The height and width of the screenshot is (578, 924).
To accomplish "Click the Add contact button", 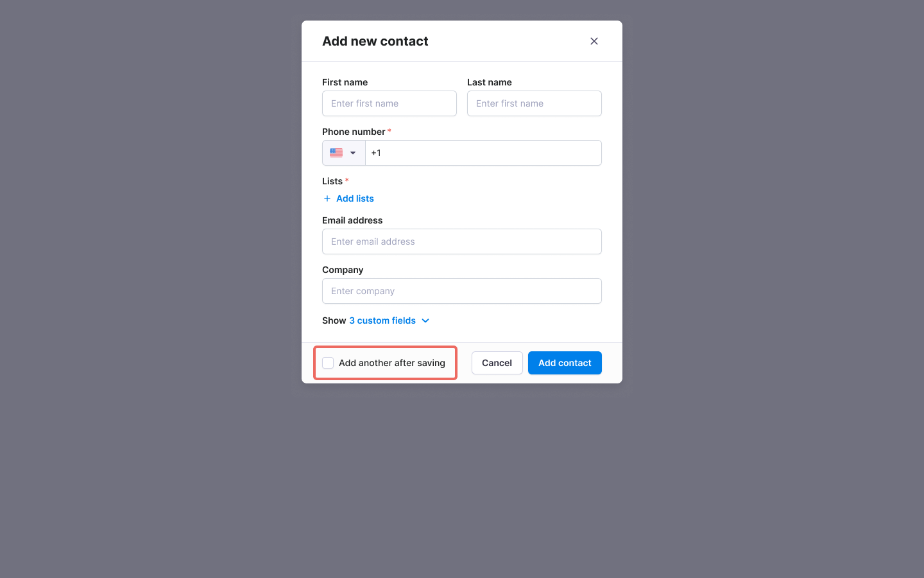I will (x=565, y=363).
